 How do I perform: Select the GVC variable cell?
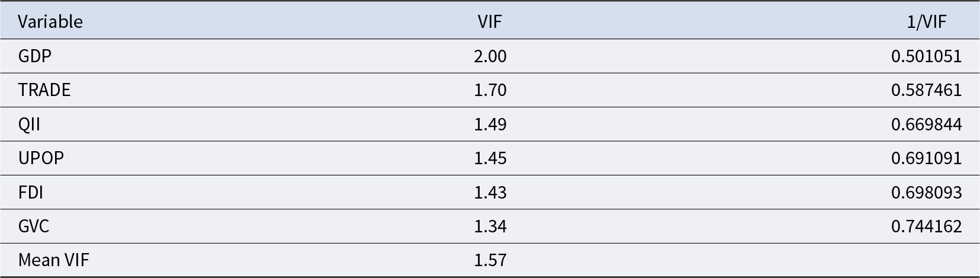pos(34,226)
